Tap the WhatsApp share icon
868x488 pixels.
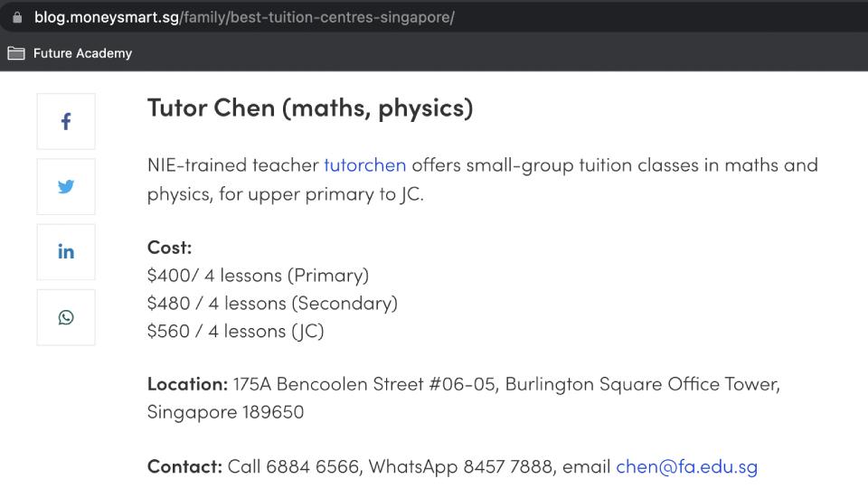click(66, 317)
